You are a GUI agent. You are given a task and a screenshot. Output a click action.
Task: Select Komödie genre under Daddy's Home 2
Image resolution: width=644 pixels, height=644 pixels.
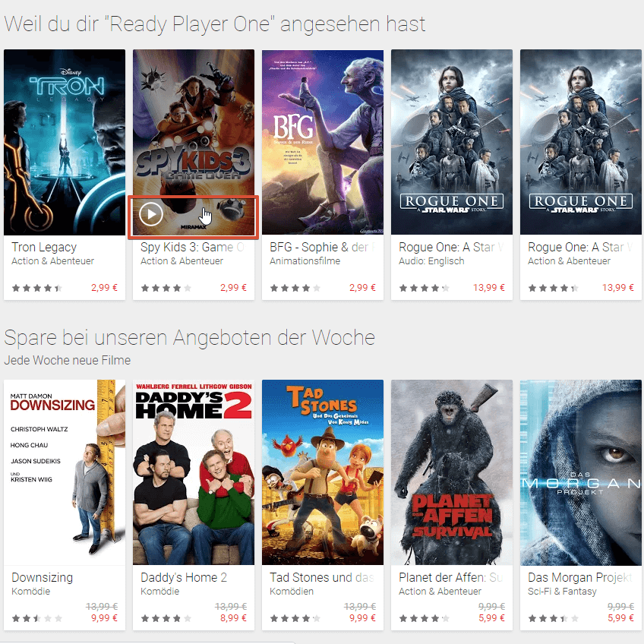tap(159, 591)
